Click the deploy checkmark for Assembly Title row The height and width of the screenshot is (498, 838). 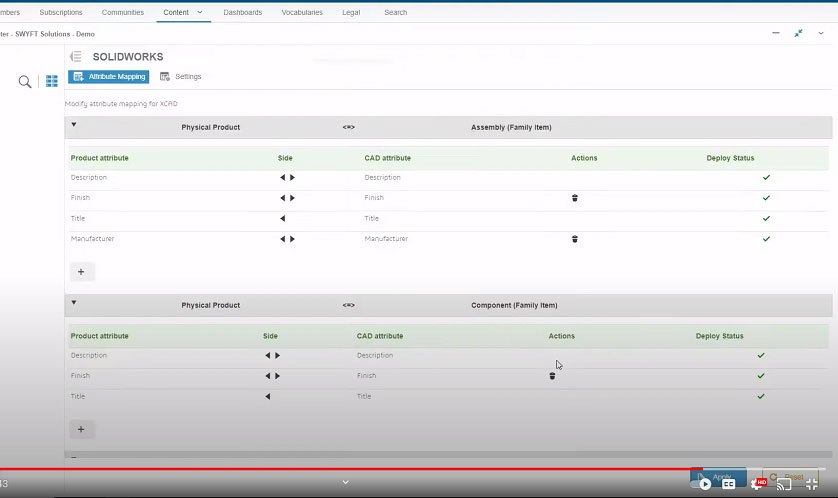(x=766, y=218)
